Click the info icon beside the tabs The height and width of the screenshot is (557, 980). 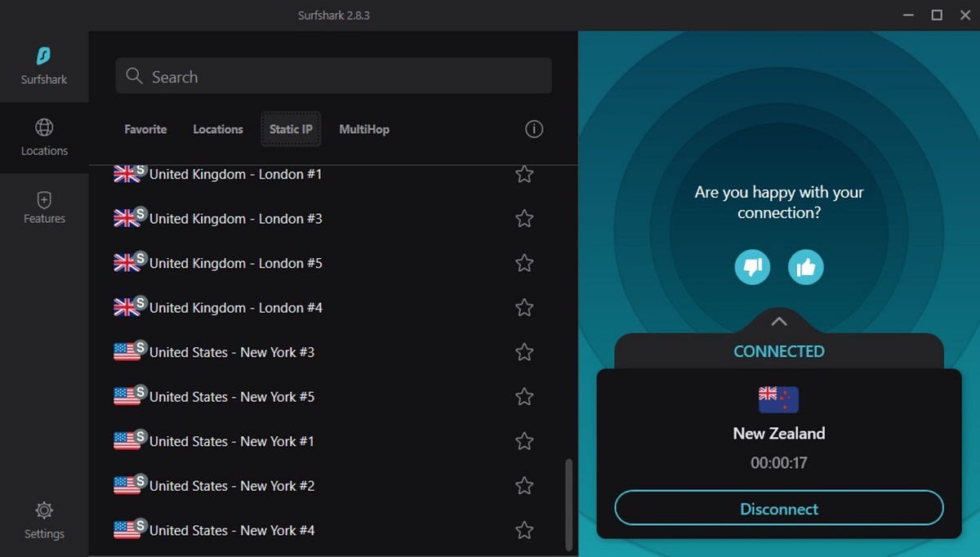(x=534, y=129)
